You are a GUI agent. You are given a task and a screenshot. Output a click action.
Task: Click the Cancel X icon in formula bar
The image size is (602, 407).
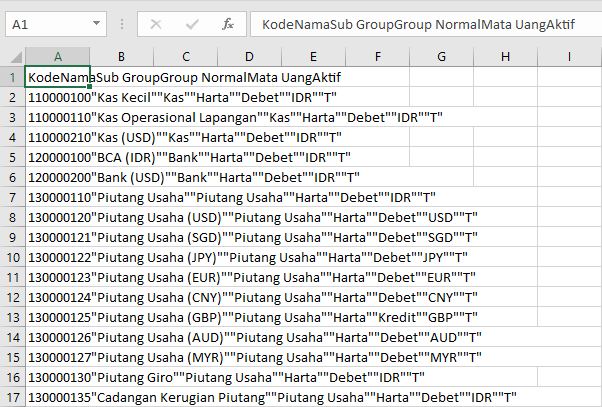pos(155,23)
